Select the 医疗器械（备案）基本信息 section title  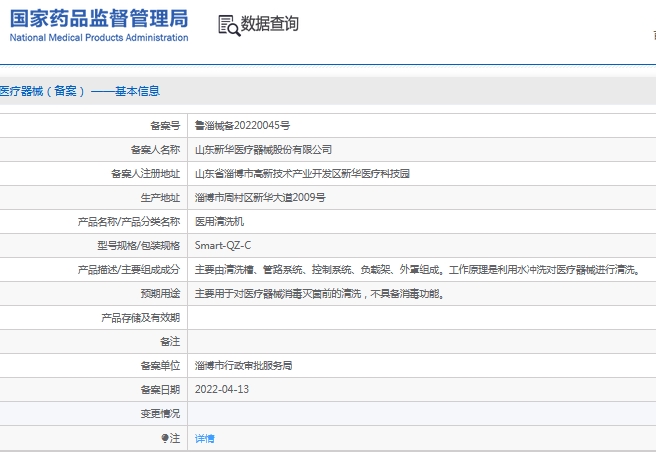pos(79,91)
